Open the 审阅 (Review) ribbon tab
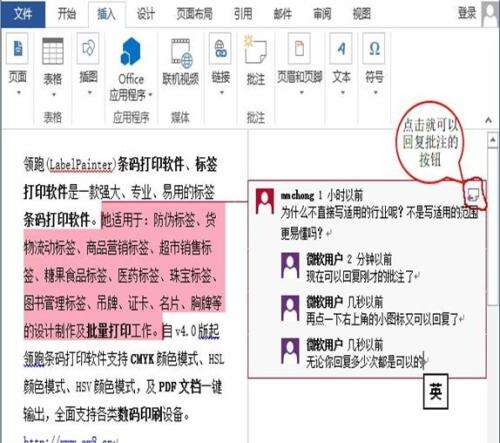Image resolution: width=500 pixels, height=443 pixels. (322, 14)
